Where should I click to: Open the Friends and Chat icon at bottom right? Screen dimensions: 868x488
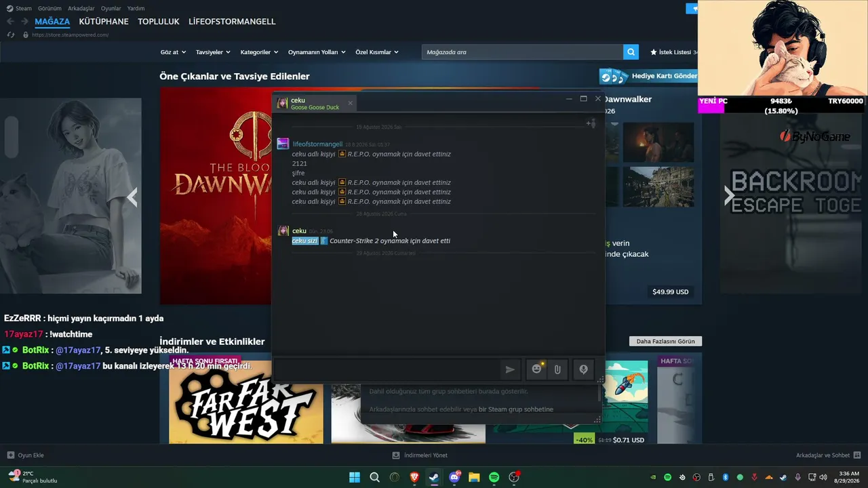(857, 455)
